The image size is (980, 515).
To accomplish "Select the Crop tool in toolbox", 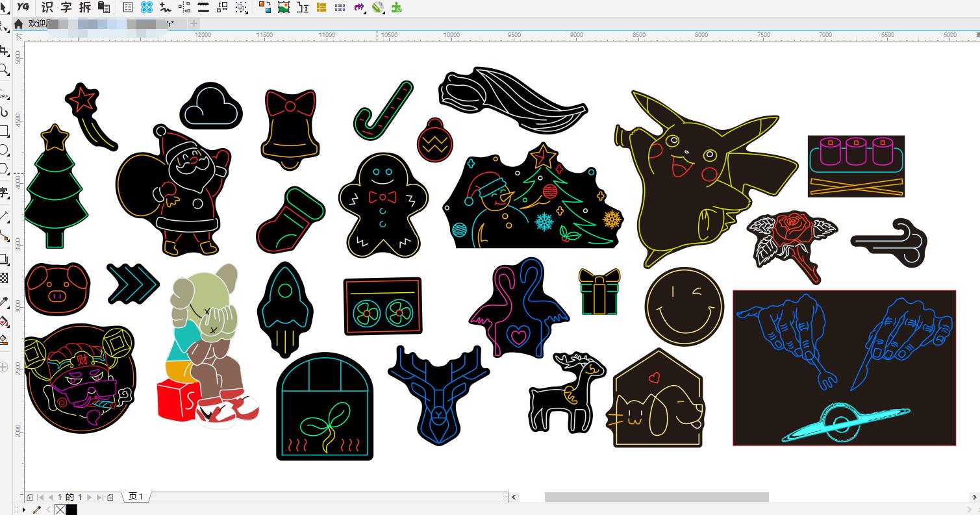I will (5, 51).
